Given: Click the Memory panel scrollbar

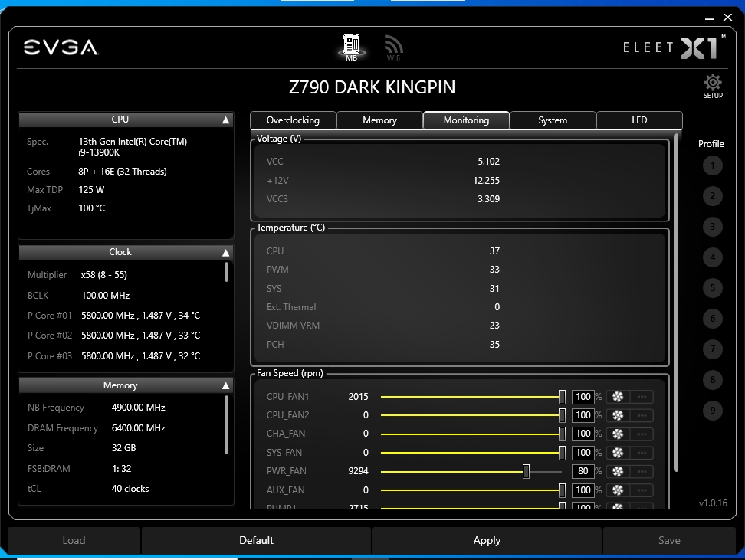Looking at the screenshot, I should [226, 424].
